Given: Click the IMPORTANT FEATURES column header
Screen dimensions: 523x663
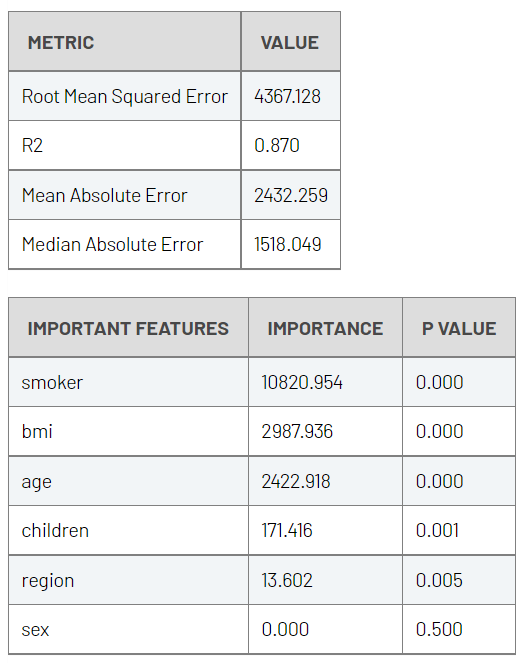Looking at the screenshot, I should point(128,328).
